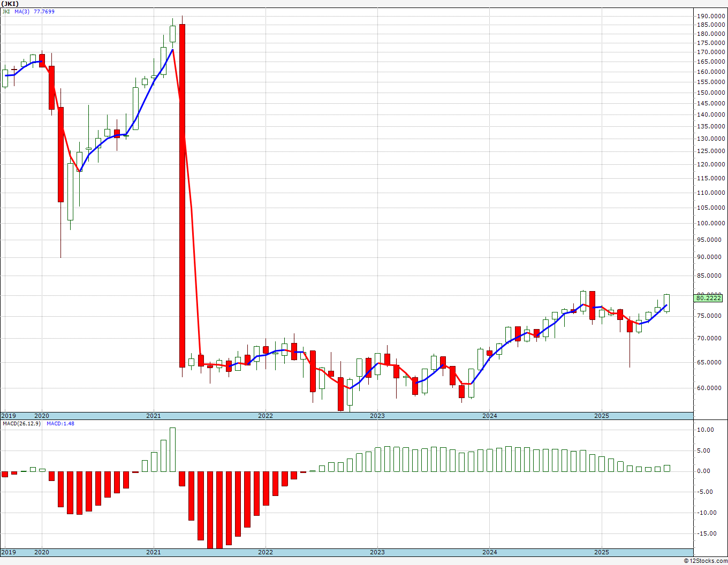Viewport: 728px width, 565px height.
Task: Click the 190.0000 price axis label
Action: pos(711,16)
